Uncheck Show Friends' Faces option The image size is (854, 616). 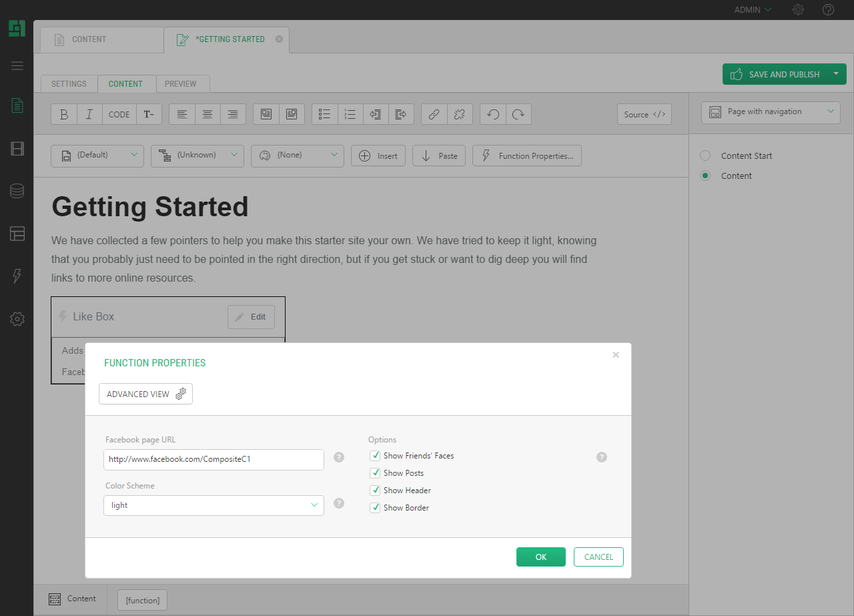(375, 456)
